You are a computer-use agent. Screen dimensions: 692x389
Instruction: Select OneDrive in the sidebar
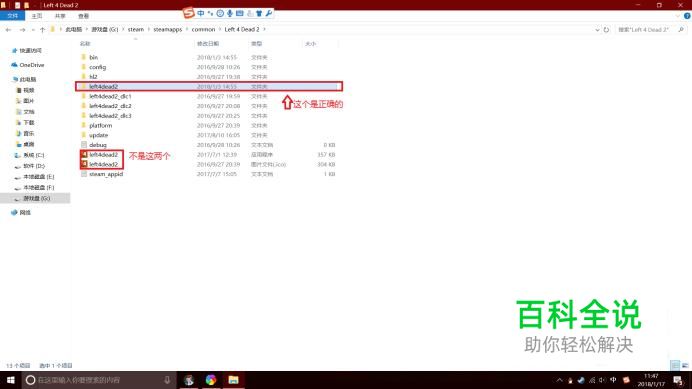tap(31, 65)
